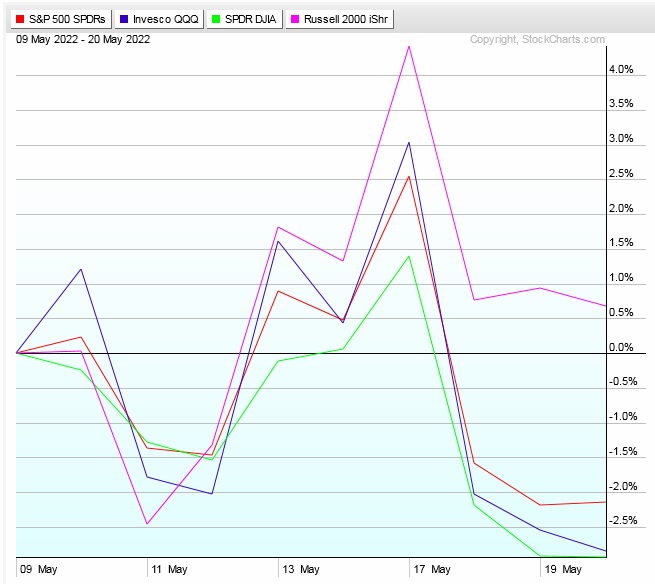Click the -0.5% axis label
655x584 pixels.
click(623, 381)
